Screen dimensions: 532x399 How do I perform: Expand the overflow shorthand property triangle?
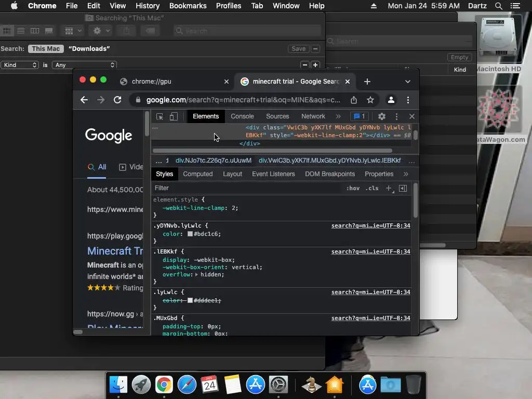tap(196, 274)
